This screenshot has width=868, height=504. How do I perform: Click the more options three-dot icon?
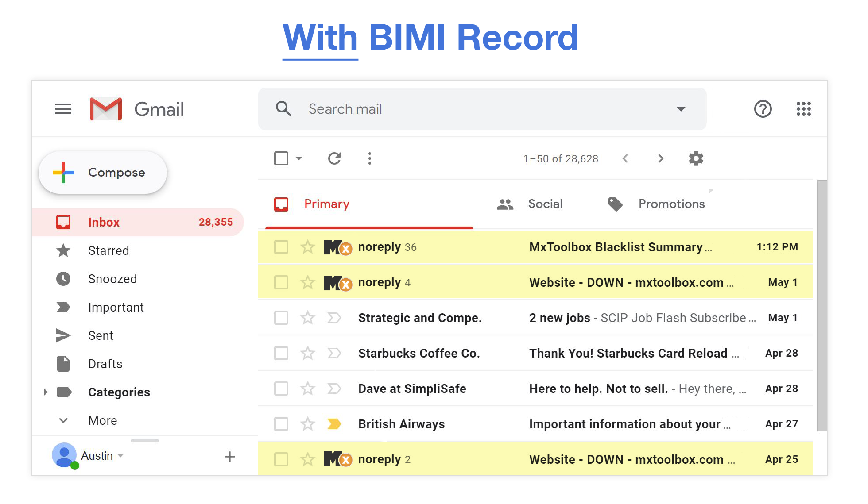click(370, 158)
